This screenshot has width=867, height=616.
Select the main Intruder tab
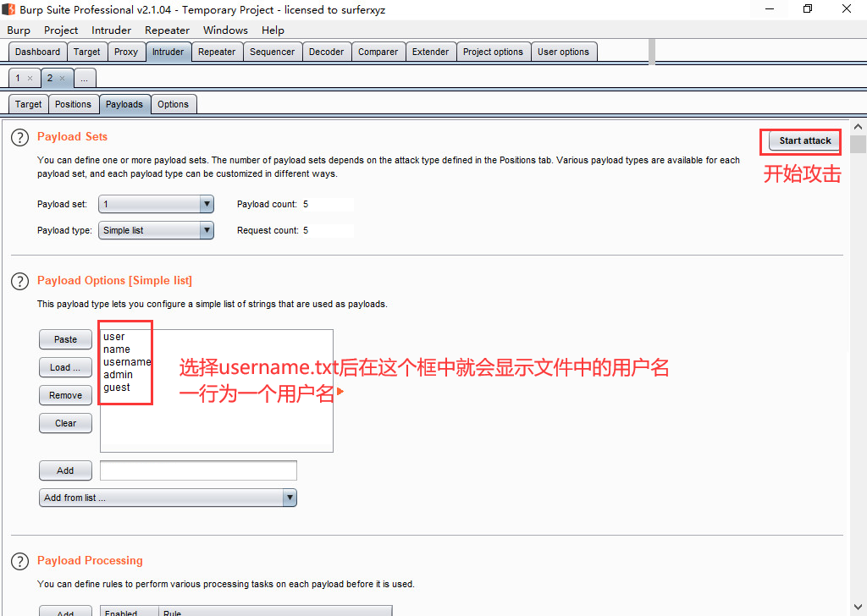tap(168, 52)
